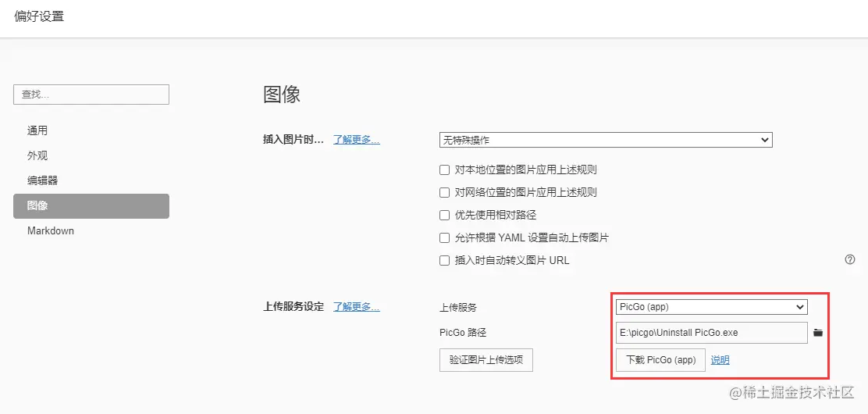Select 图像 in the preferences sidebar
This screenshot has width=868, height=414.
91,205
